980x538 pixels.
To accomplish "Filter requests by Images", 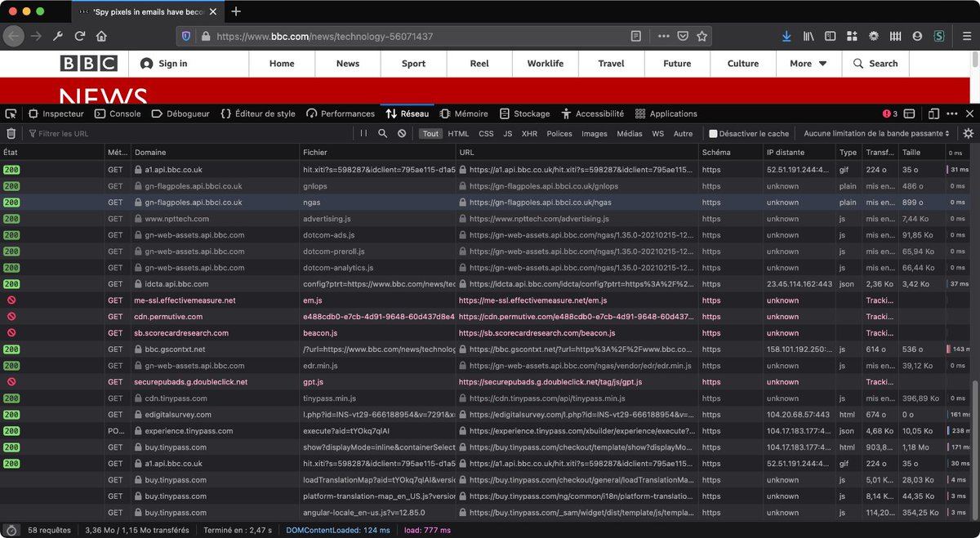I will pos(595,134).
